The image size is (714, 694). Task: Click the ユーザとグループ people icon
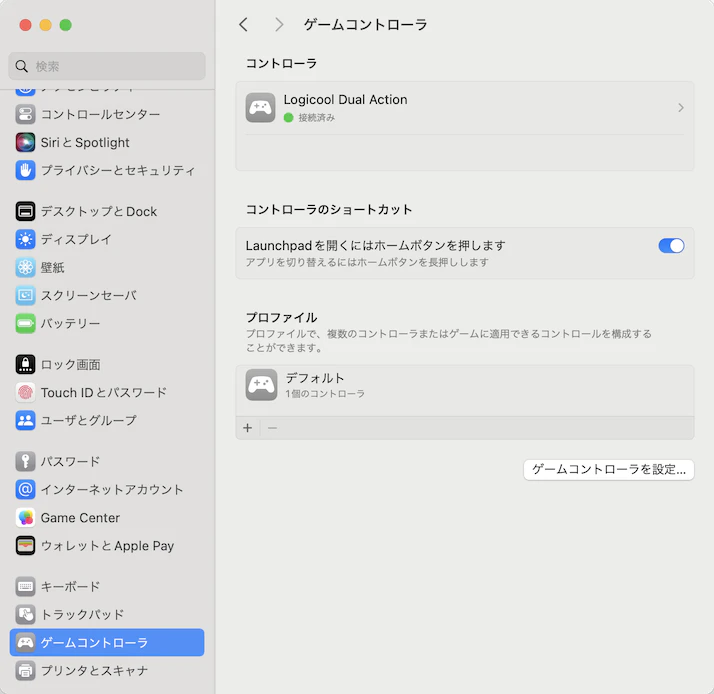tap(25, 420)
